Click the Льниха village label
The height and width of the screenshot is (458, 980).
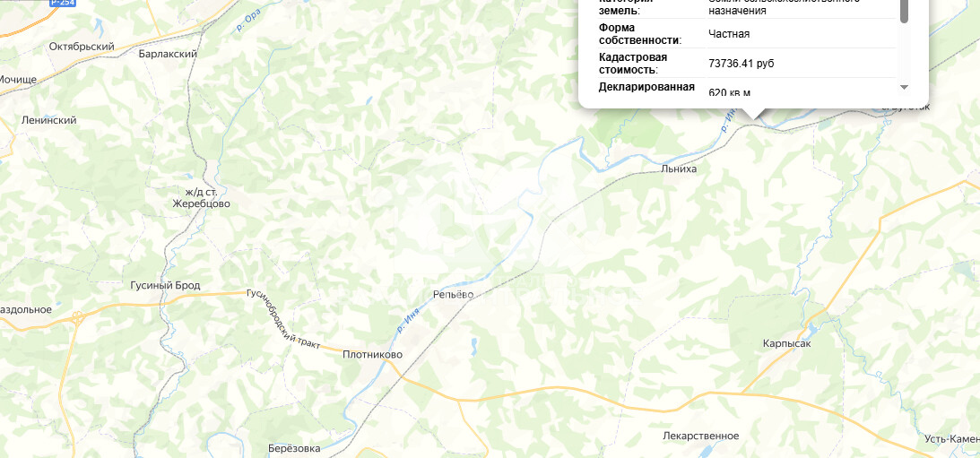pos(679,169)
